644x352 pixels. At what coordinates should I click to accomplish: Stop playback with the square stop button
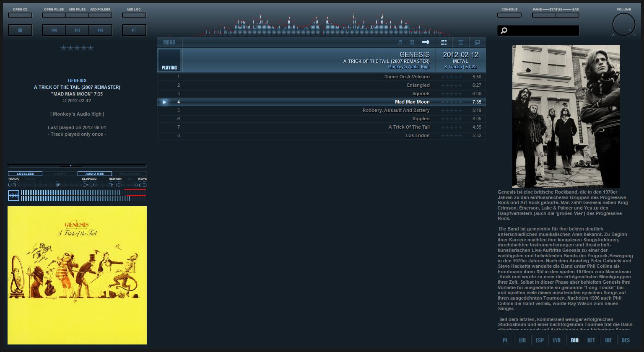20,30
